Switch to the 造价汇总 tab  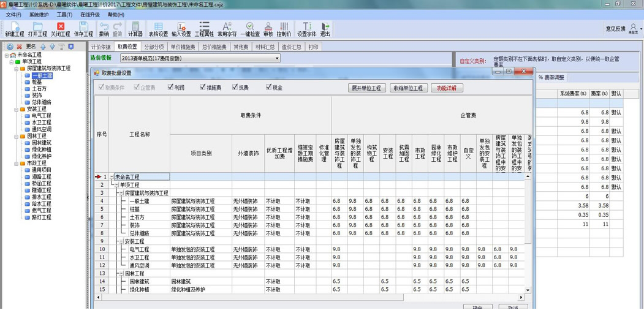coord(292,47)
